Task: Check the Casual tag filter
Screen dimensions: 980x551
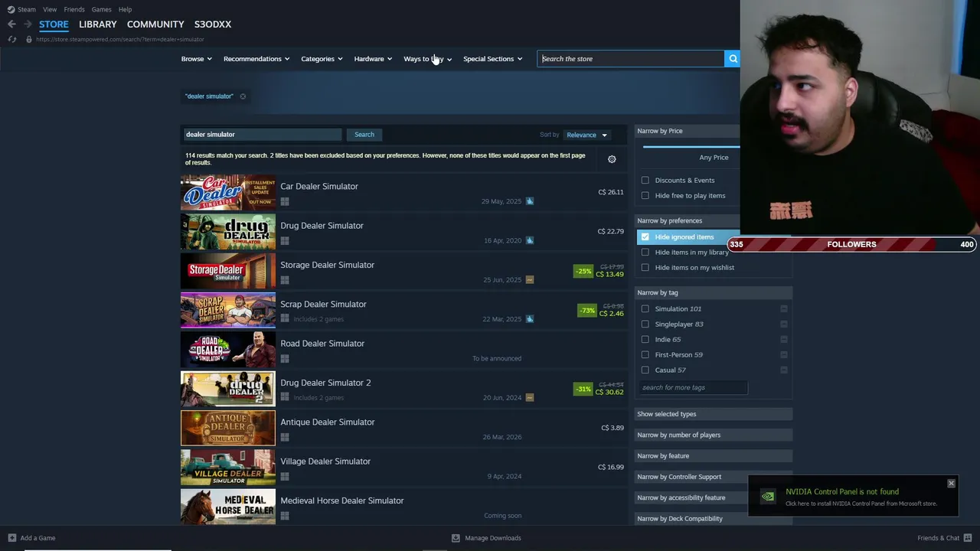Action: [645, 370]
